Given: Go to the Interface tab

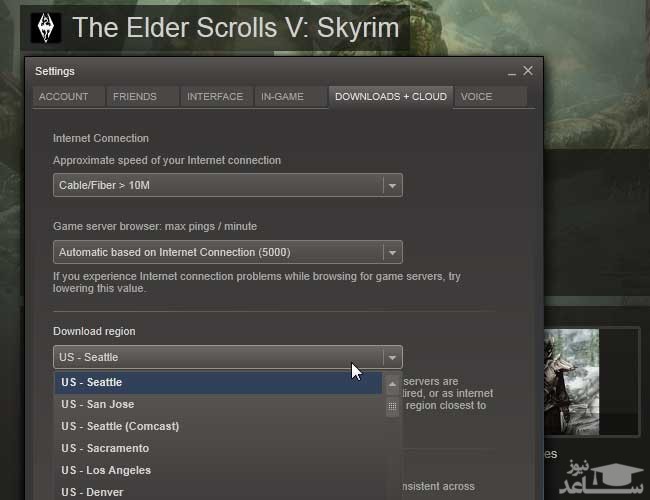Looking at the screenshot, I should (215, 96).
